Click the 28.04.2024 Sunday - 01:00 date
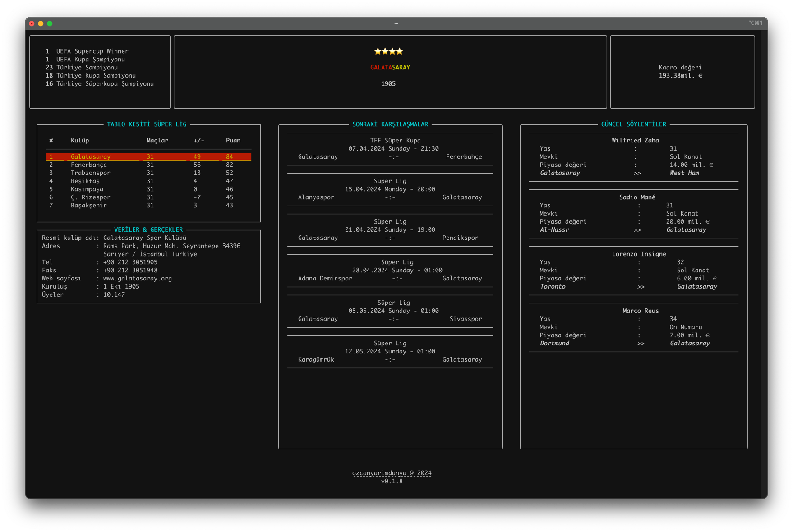 (x=397, y=270)
